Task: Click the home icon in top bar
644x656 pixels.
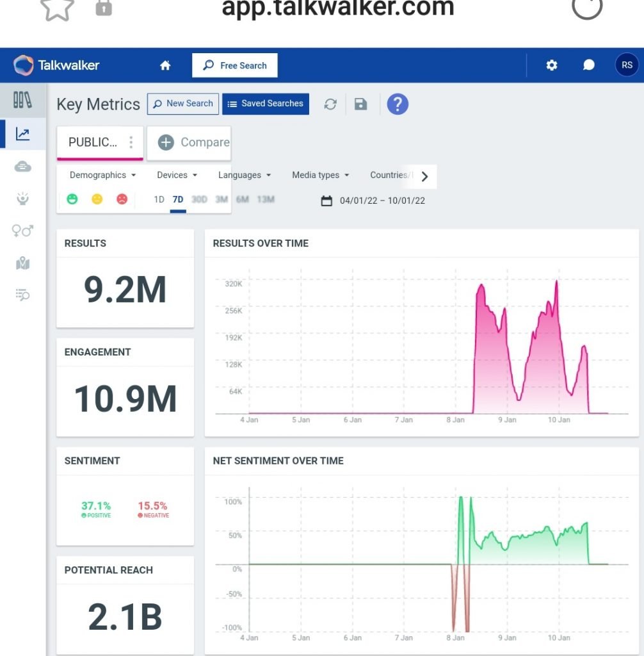Action: (x=165, y=65)
